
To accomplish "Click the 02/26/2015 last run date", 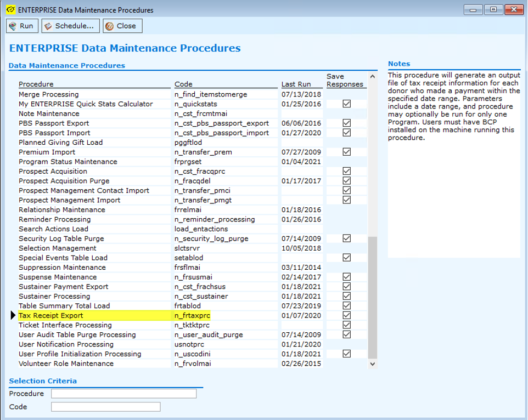I will (x=301, y=364).
